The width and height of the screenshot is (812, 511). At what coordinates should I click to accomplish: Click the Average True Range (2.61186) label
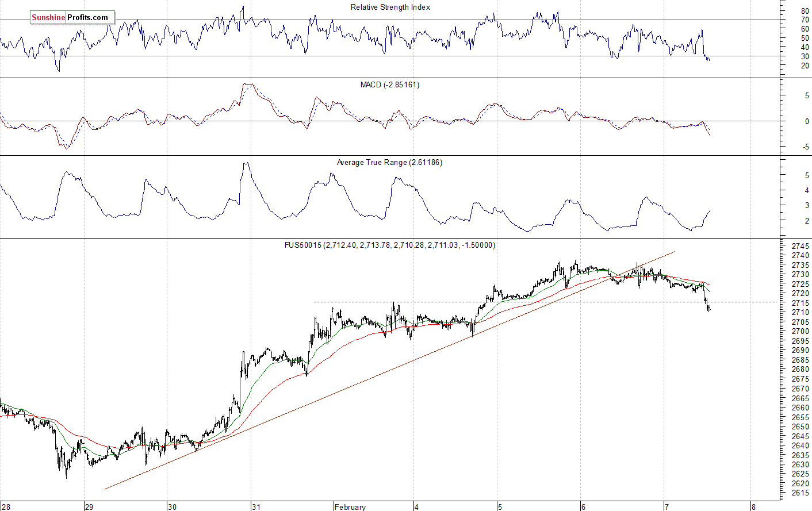point(389,163)
